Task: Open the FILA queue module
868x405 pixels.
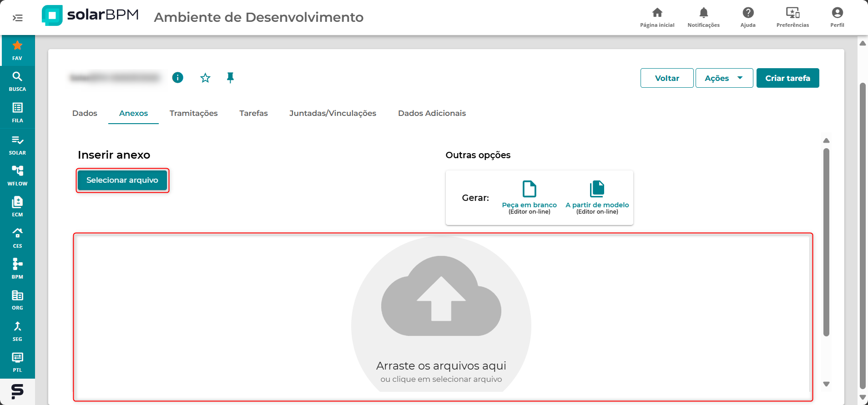Action: point(17,112)
